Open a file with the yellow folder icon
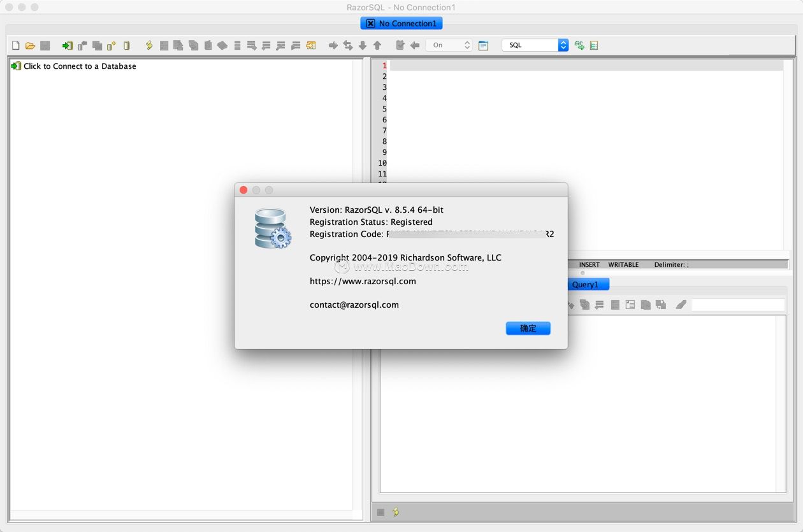 (30, 45)
